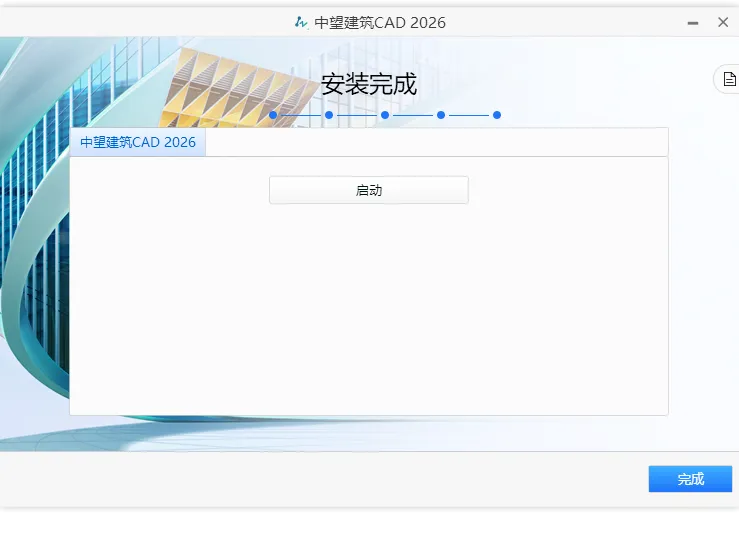This screenshot has width=739, height=533.
Task: Click the 安装完成 heading text
Action: [x=369, y=84]
